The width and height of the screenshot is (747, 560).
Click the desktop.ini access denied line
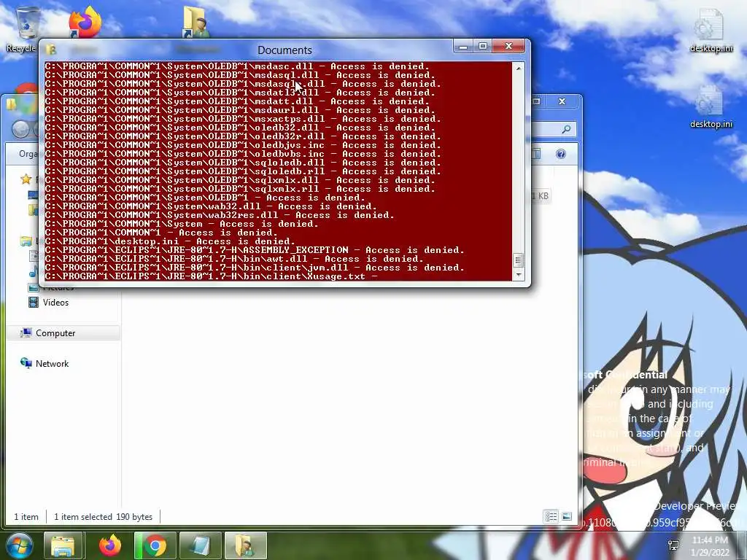(x=169, y=241)
